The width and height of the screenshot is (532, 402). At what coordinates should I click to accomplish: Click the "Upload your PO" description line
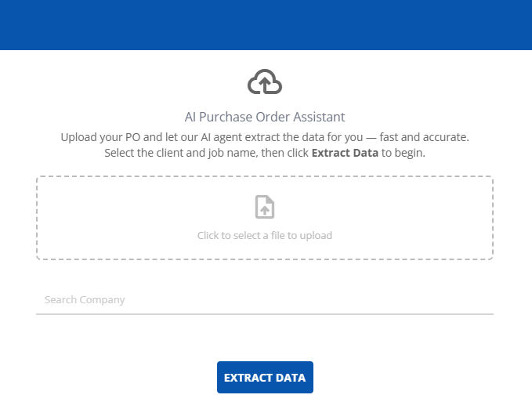click(265, 137)
